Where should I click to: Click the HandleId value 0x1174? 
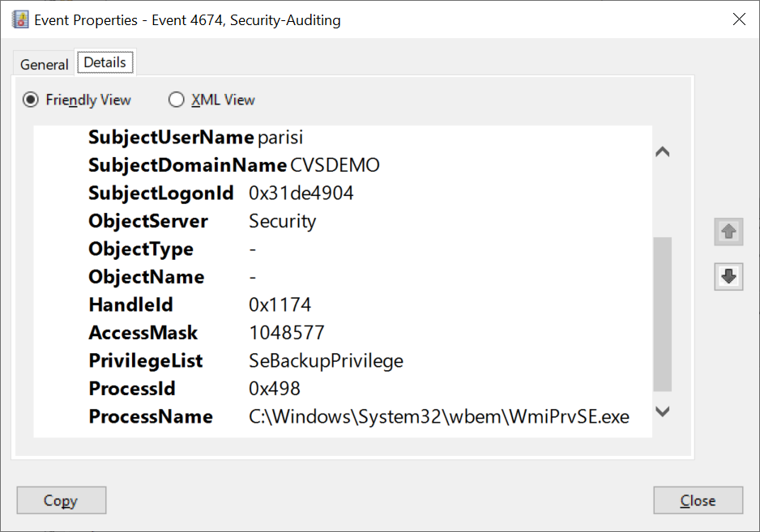tap(280, 305)
